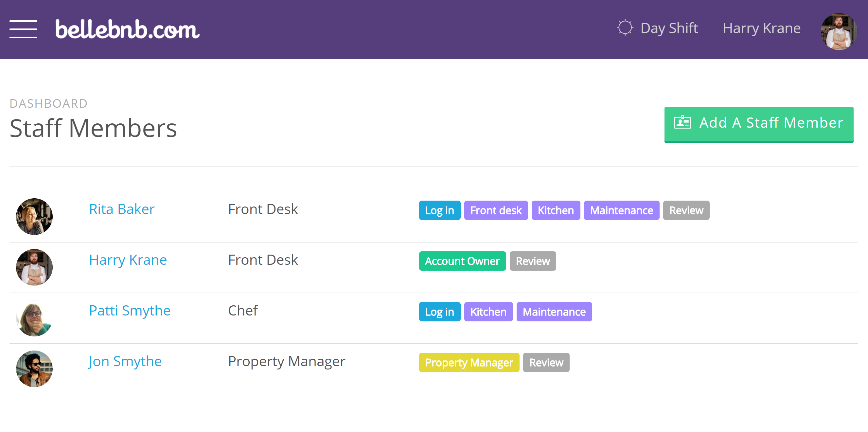Click Maintenance badge in Rita Baker row
This screenshot has width=868, height=432.
click(621, 210)
